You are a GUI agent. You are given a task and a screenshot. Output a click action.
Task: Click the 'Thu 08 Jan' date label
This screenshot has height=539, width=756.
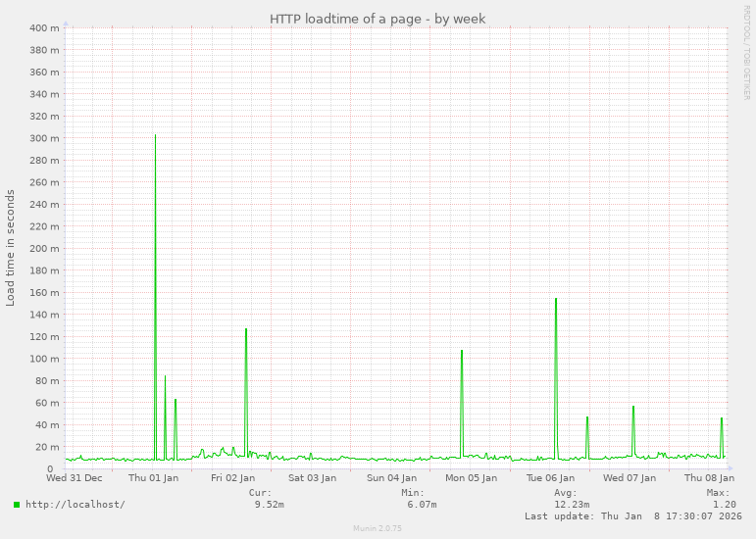point(709,478)
